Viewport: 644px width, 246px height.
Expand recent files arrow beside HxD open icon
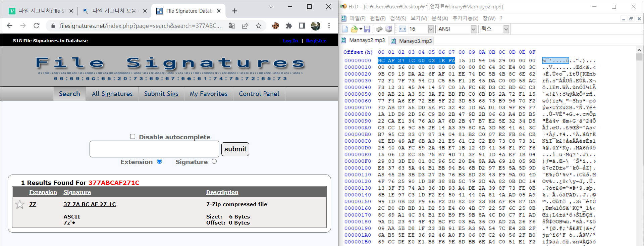361,29
